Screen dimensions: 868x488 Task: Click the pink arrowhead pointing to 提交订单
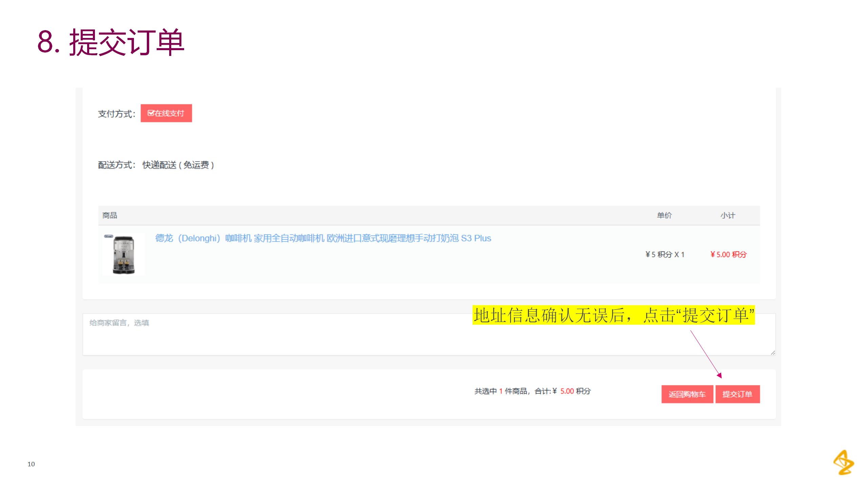(719, 375)
